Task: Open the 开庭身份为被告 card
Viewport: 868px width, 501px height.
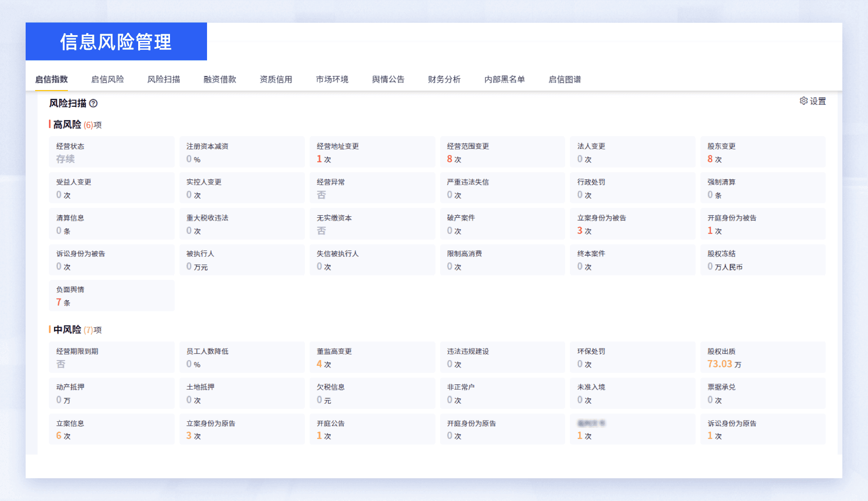Action: coord(763,224)
